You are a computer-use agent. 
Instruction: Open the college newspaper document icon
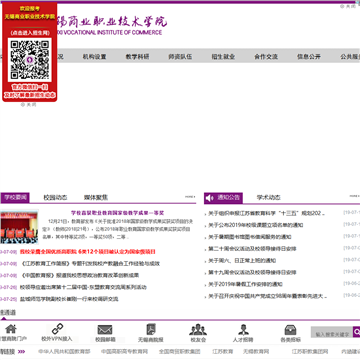pos(151,329)
